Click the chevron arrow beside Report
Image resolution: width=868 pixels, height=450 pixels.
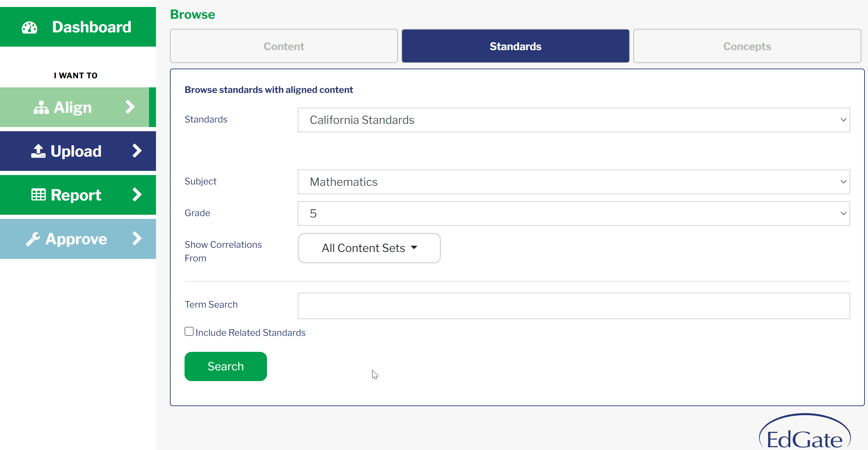point(137,195)
